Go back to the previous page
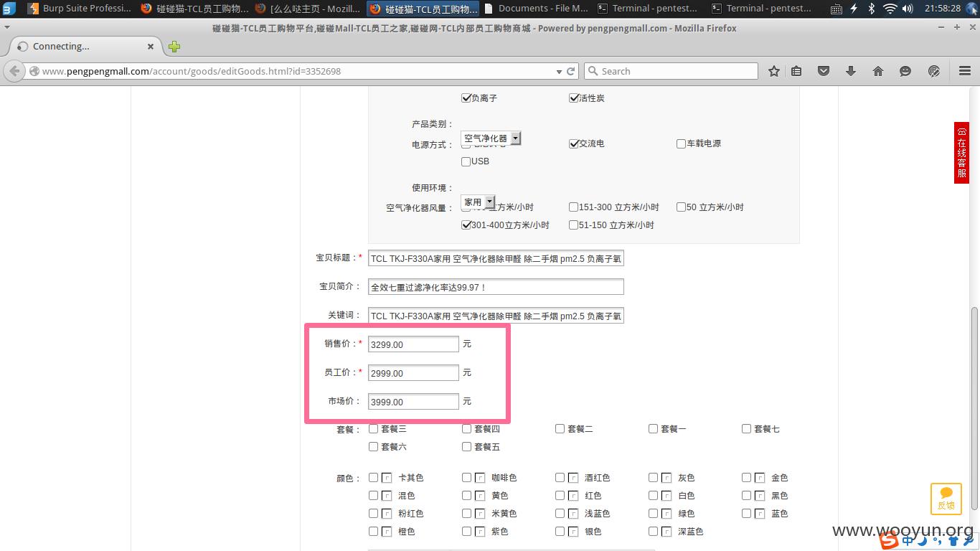The image size is (980, 551). pos(14,71)
